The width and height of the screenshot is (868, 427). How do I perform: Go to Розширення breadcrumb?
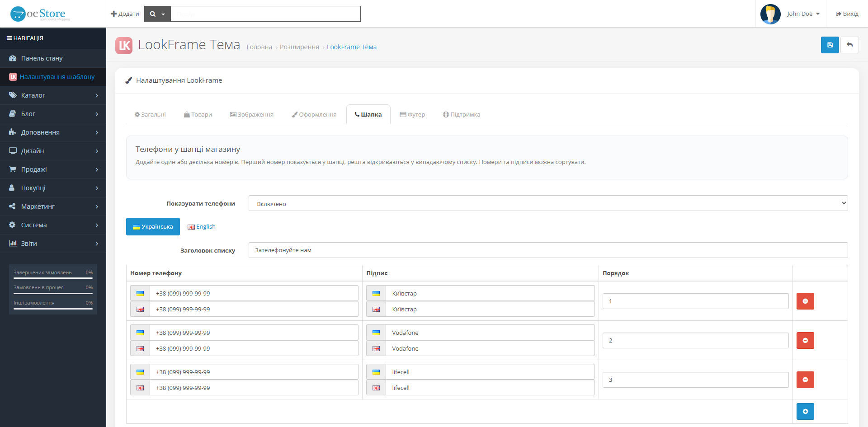coord(299,47)
